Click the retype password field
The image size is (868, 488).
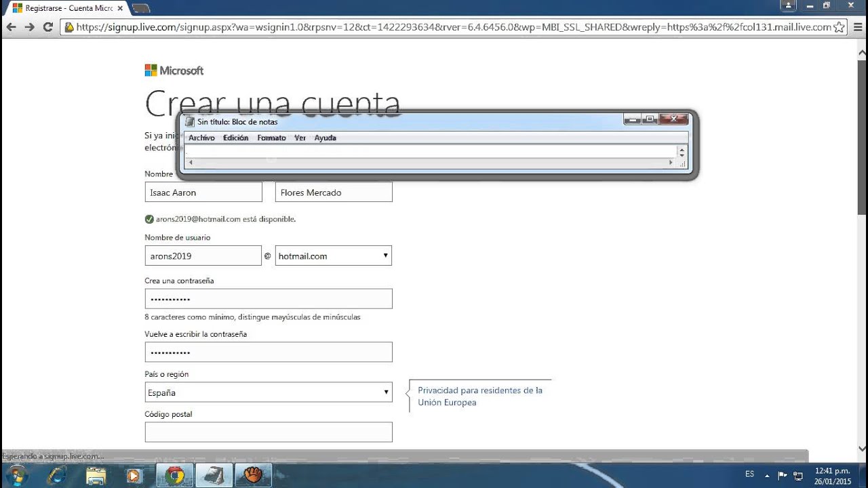[x=269, y=352]
